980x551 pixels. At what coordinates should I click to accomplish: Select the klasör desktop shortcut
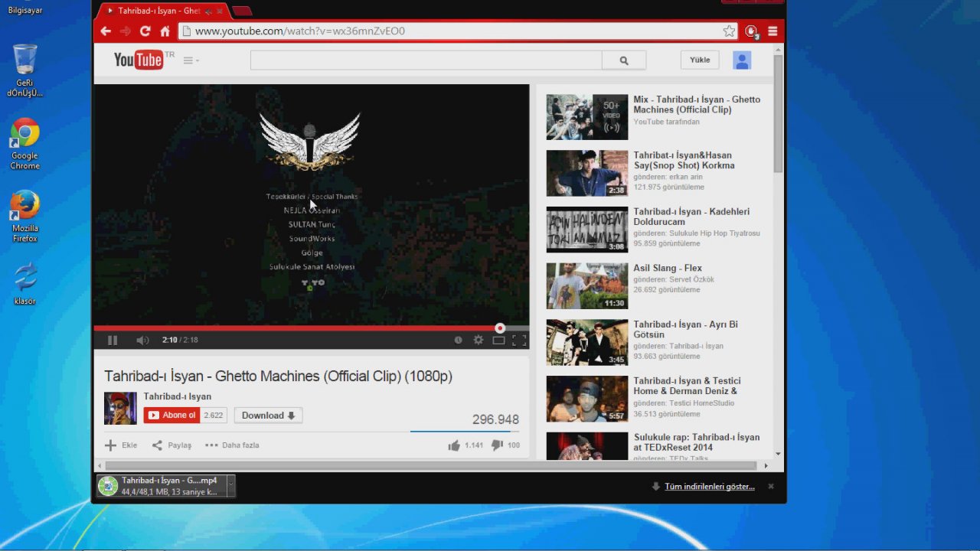[x=25, y=283]
